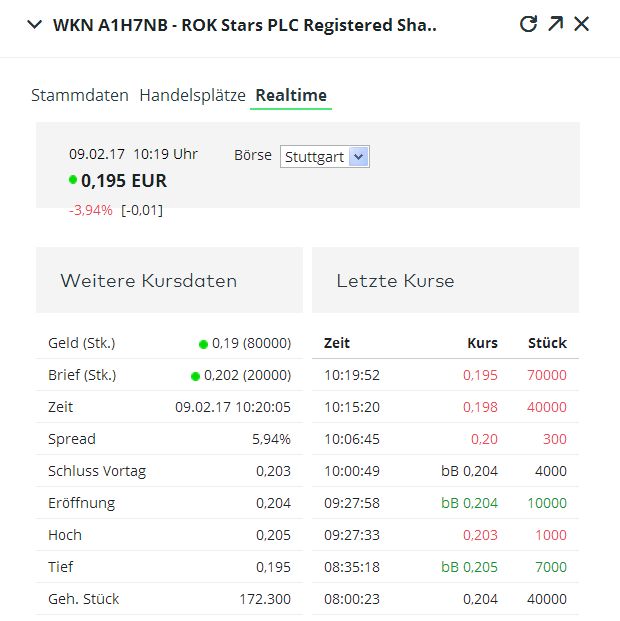This screenshot has height=621, width=620.
Task: Collapse the WKN A1H7NB panel chevron
Action: point(34,25)
